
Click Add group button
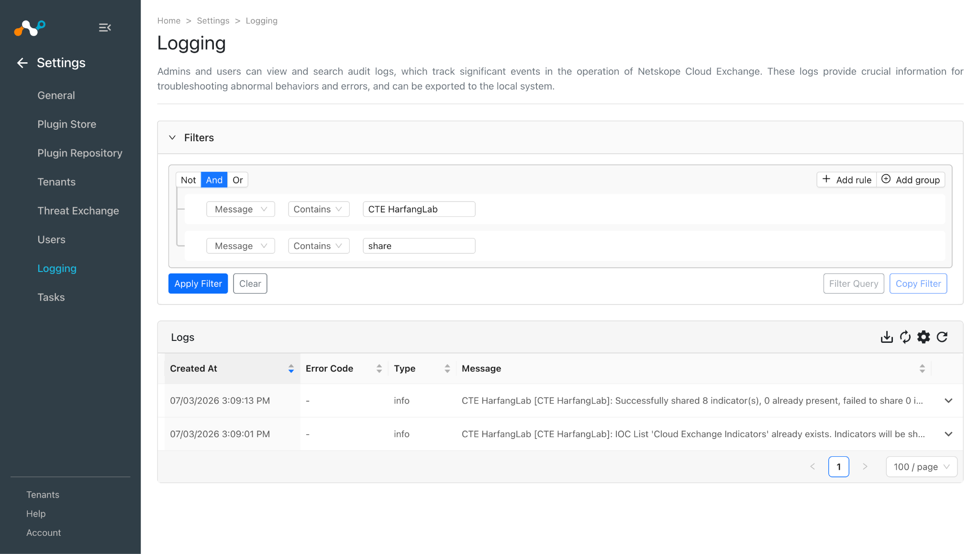coord(911,180)
